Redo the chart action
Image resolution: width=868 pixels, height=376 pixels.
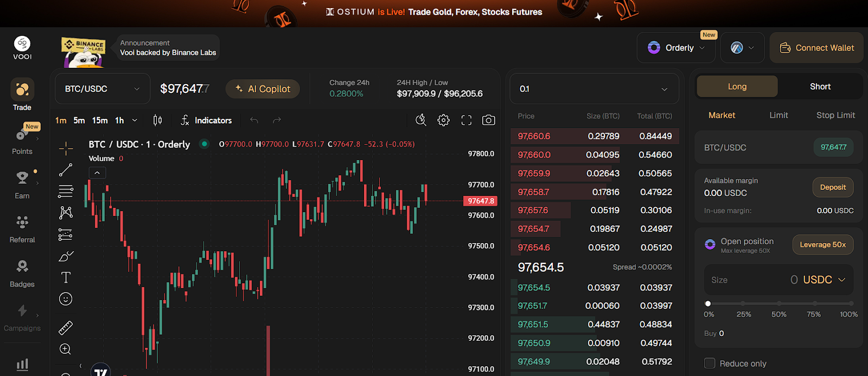(277, 120)
